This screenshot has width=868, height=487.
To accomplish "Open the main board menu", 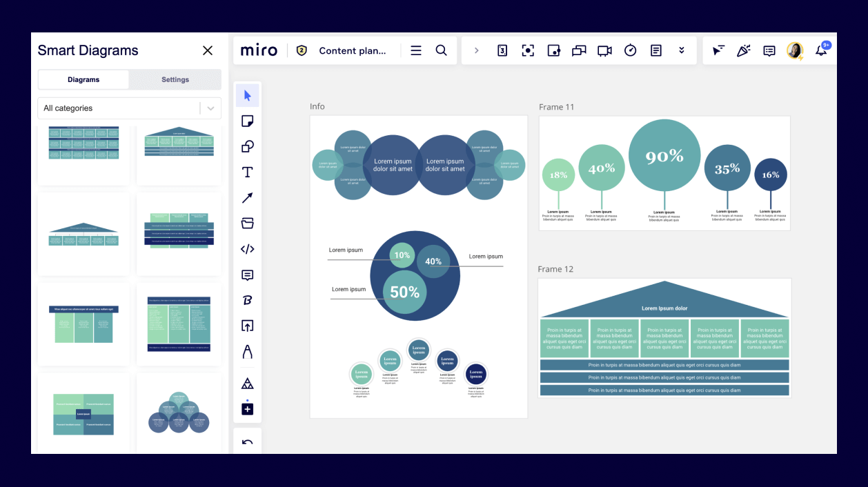I will tap(415, 50).
